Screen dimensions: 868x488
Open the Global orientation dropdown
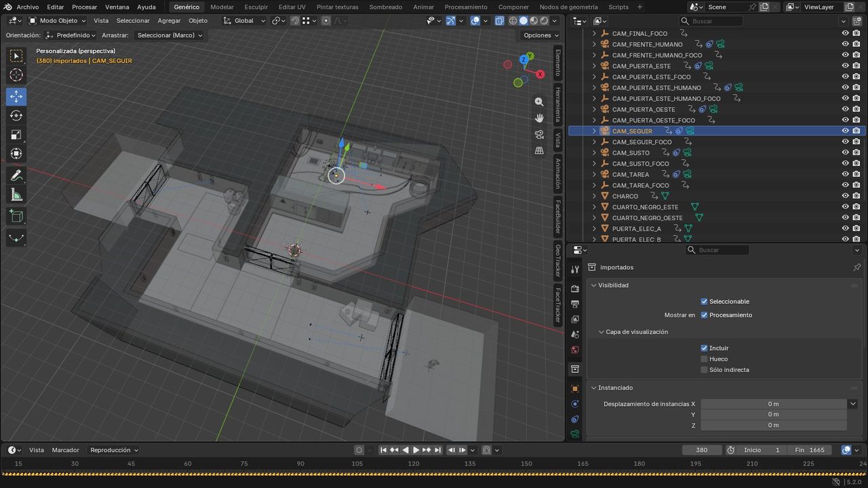pos(244,20)
